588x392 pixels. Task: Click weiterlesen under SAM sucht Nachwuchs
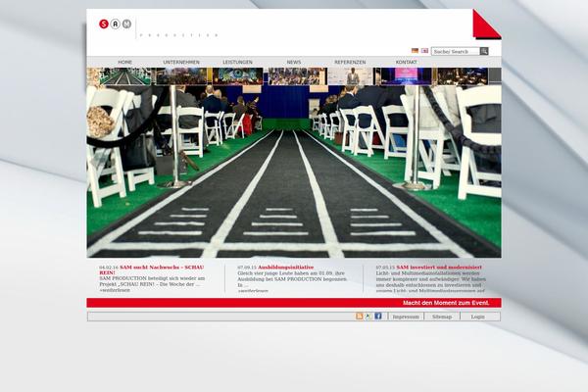[115, 290]
